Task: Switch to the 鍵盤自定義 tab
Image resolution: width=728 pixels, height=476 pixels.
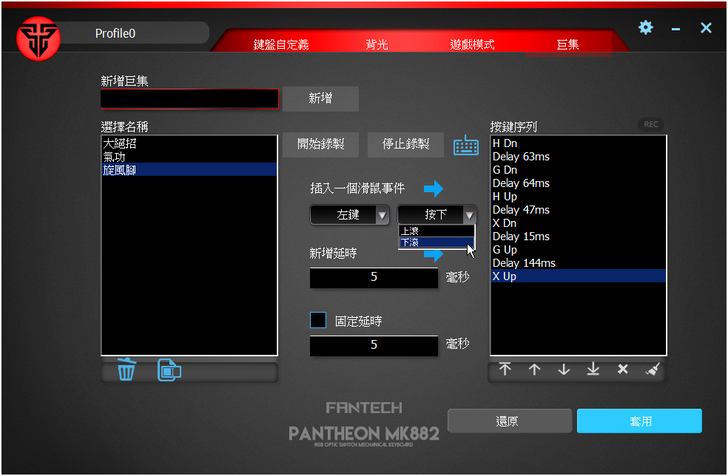Action: [x=281, y=45]
